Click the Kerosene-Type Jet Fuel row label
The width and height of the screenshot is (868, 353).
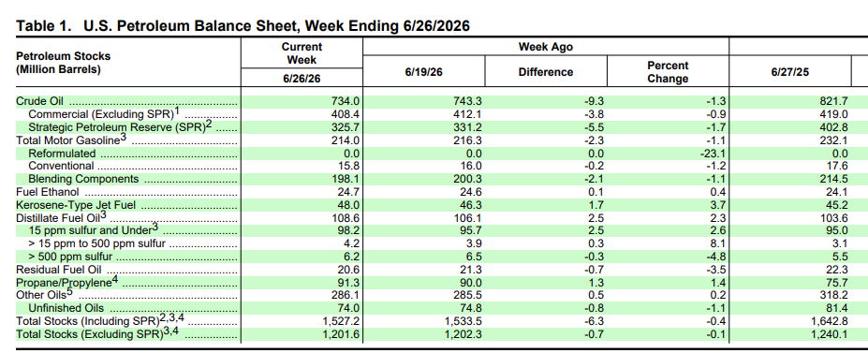click(76, 205)
